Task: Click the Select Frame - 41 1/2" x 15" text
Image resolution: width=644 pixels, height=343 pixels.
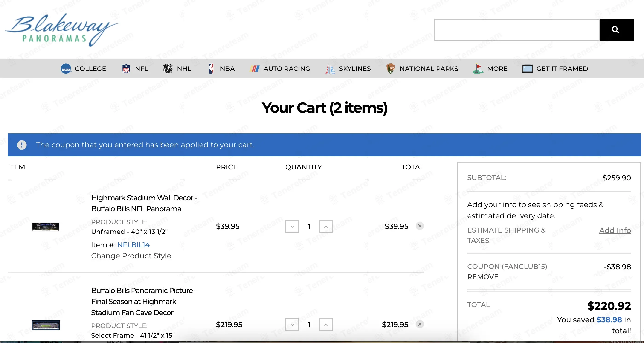Action: (133, 335)
